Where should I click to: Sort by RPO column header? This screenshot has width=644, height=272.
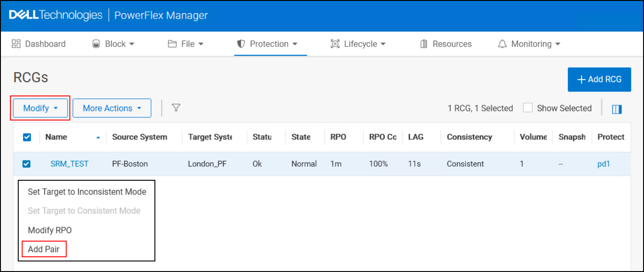pos(338,137)
